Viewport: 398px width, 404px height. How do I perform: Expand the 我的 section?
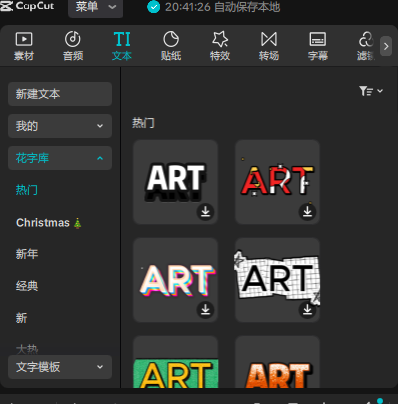click(60, 126)
